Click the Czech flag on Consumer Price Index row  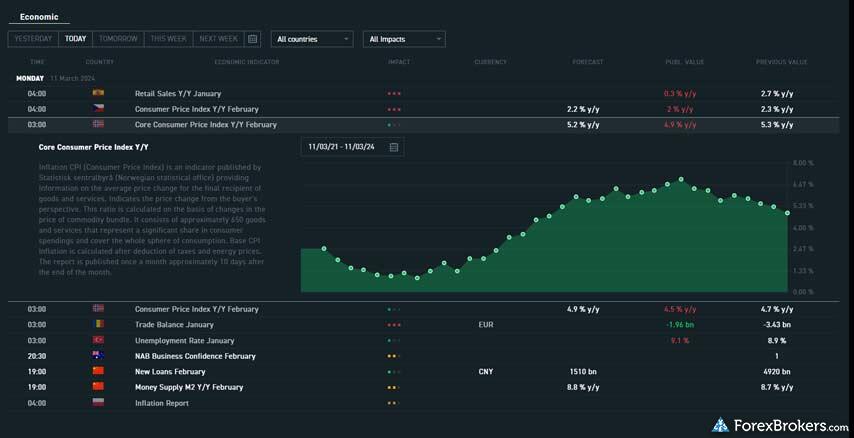pyautogui.click(x=98, y=109)
